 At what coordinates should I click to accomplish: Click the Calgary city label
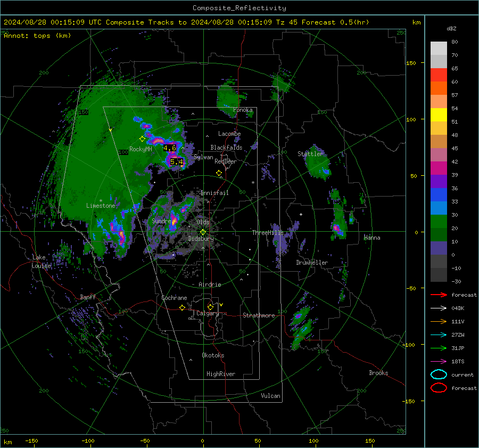point(208,313)
